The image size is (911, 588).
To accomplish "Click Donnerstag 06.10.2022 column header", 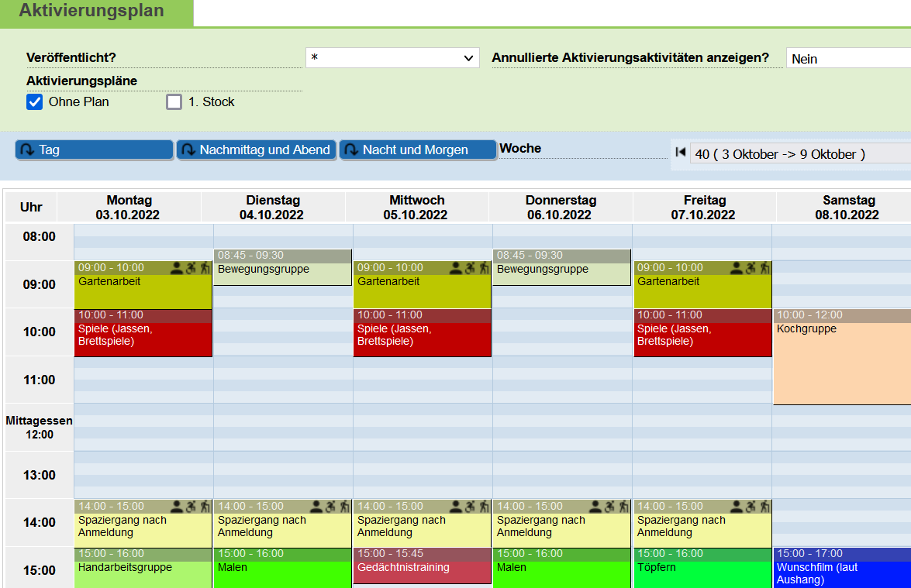I will pos(560,207).
